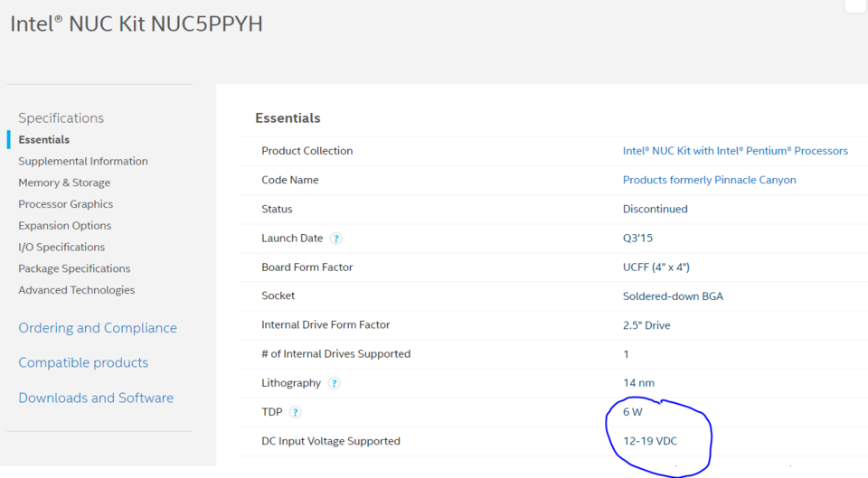Viewport: 868px width, 478px height.
Task: Open Downloads and Software link
Action: pyautogui.click(x=96, y=398)
